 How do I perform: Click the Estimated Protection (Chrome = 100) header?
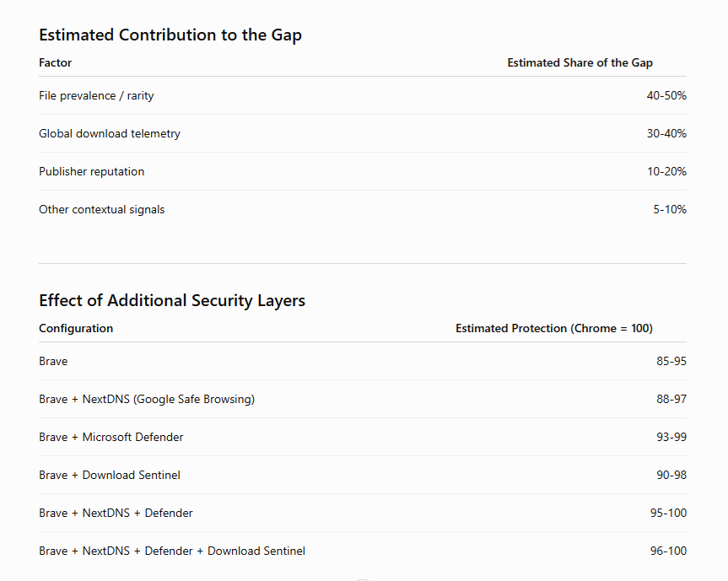554,329
